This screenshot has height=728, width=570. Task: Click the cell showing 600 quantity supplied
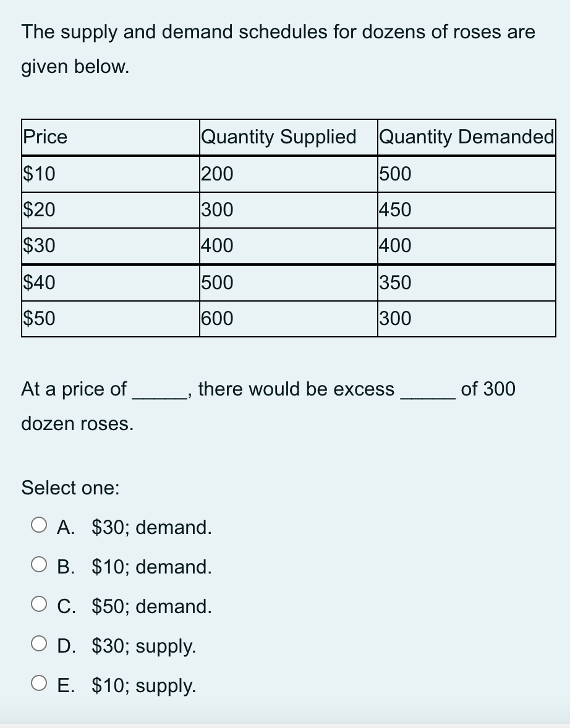pos(216,318)
